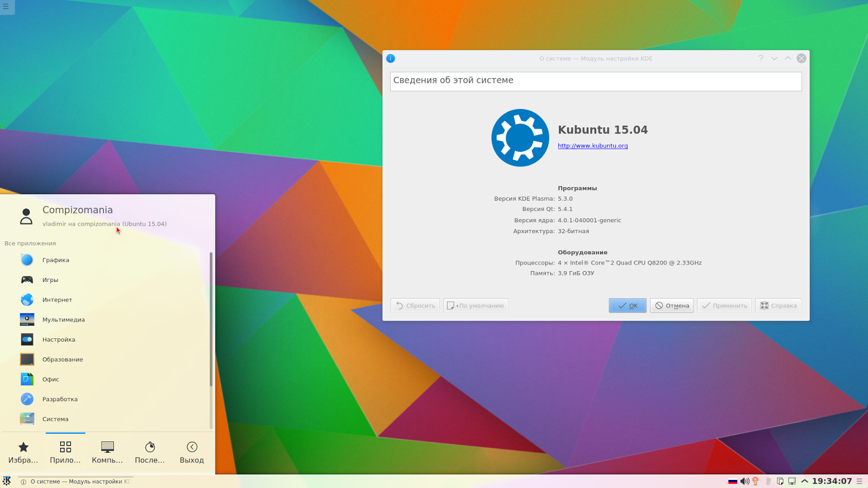Select the Мультимедиа category icon
This screenshot has width=868, height=488.
[27, 319]
